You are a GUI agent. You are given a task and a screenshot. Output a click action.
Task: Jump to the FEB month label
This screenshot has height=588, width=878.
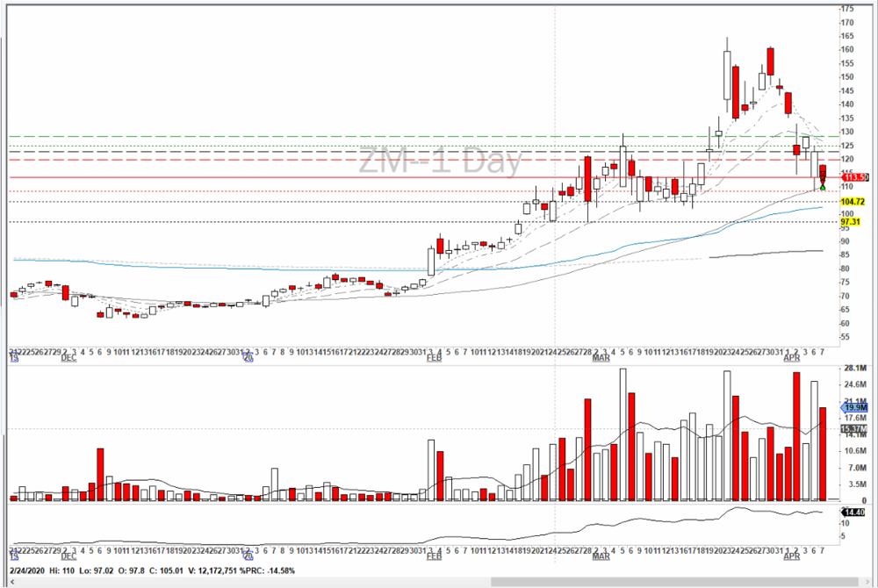pyautogui.click(x=434, y=359)
